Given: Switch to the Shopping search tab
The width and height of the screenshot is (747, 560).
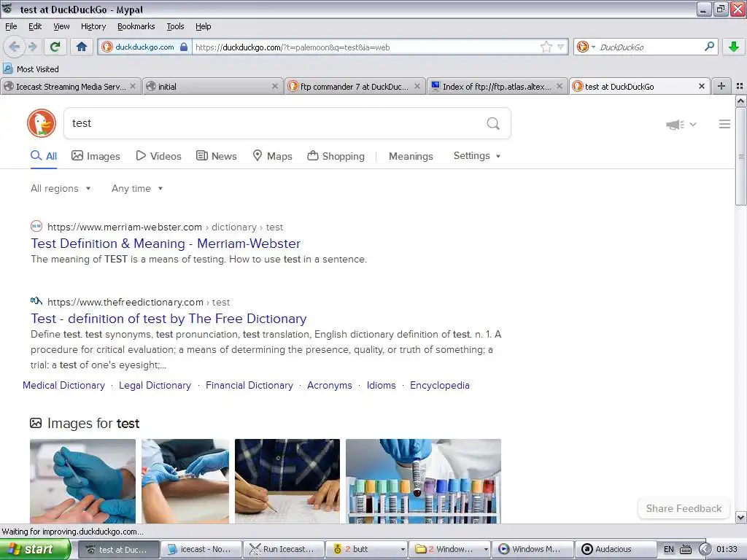Looking at the screenshot, I should (x=336, y=156).
